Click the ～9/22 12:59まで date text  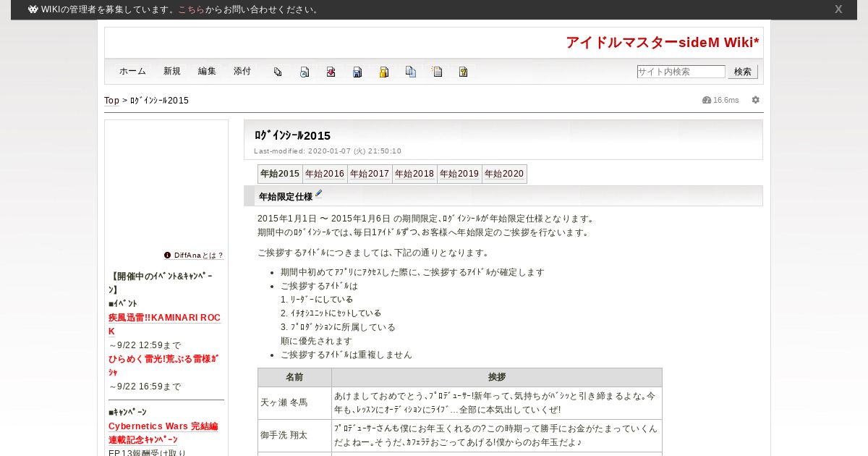145,345
